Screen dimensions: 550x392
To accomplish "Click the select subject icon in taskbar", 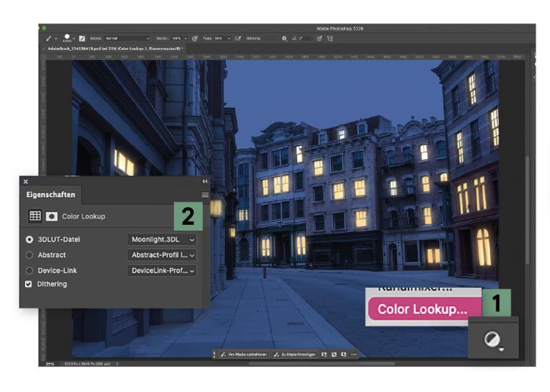I will [324, 354].
